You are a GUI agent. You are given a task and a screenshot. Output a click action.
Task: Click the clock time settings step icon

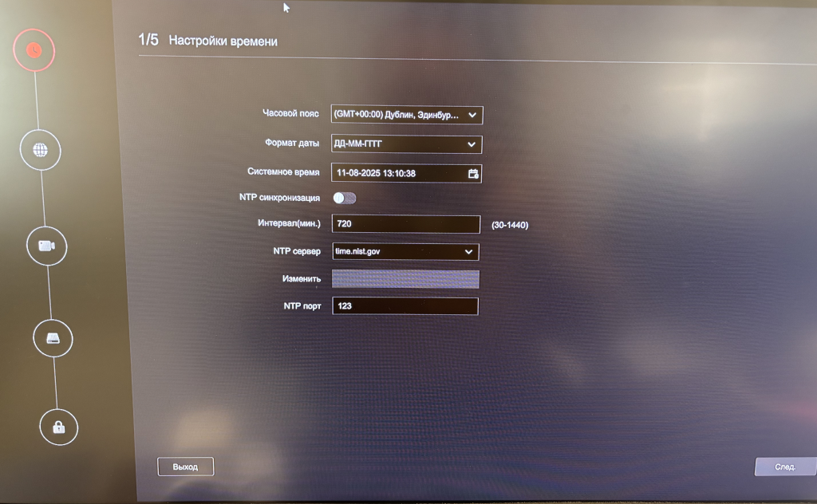[34, 50]
